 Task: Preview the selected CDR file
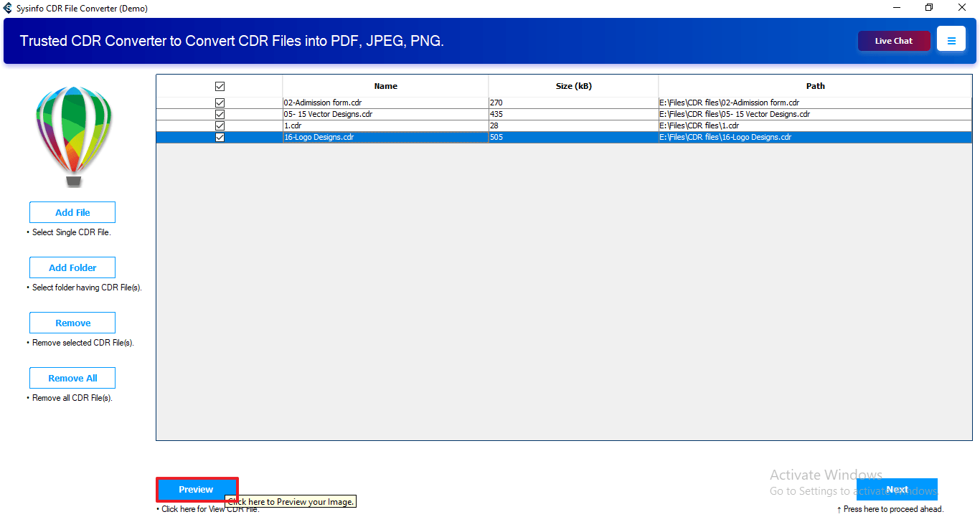197,490
